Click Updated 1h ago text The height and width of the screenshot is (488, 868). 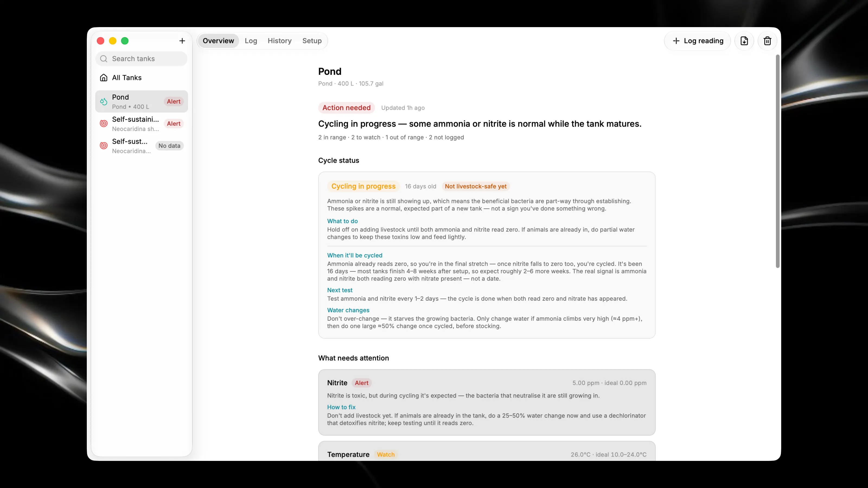tap(403, 108)
